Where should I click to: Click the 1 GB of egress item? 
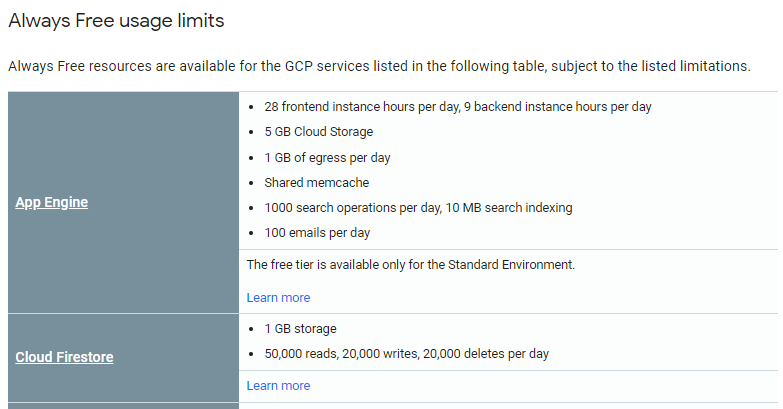click(327, 157)
